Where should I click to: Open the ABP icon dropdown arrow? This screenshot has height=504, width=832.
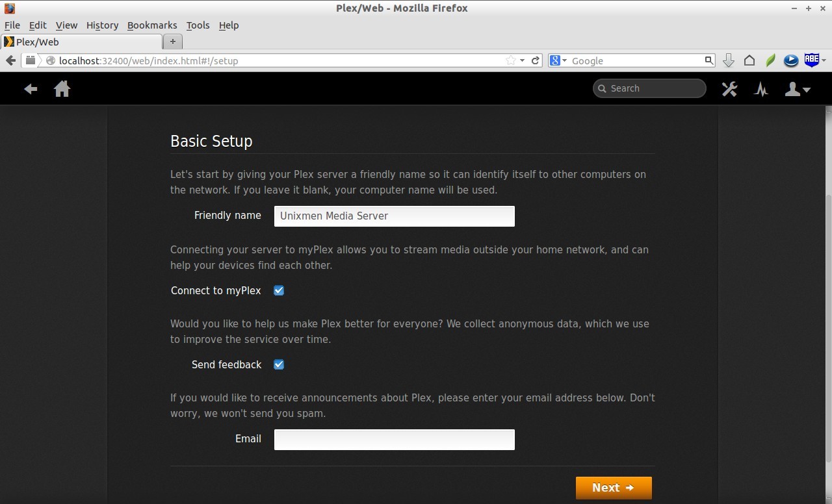tap(824, 60)
